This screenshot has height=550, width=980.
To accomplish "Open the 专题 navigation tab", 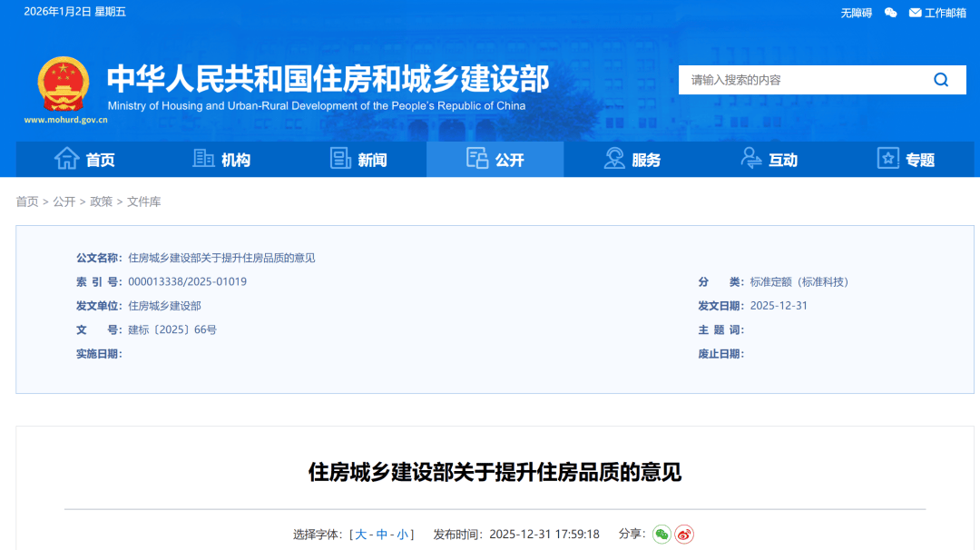I will pyautogui.click(x=906, y=160).
